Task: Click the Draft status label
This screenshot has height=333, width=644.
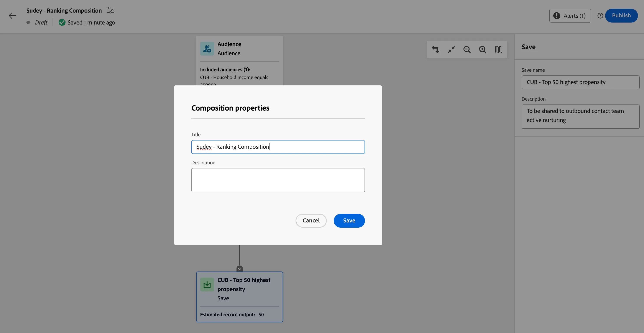Action: pos(41,23)
